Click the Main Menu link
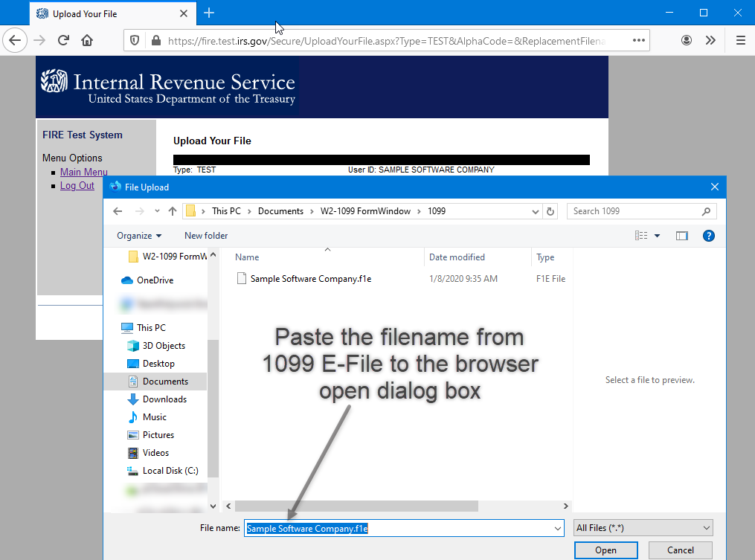Image resolution: width=755 pixels, height=560 pixels. (83, 173)
